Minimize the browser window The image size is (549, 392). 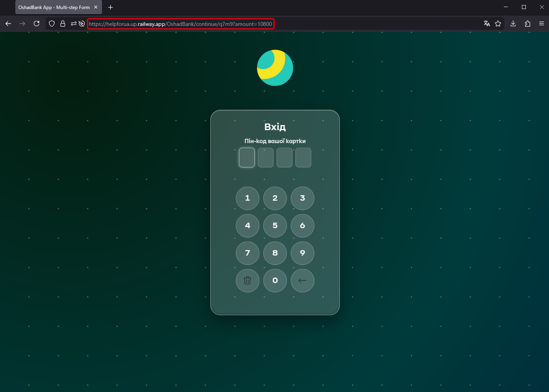click(506, 7)
